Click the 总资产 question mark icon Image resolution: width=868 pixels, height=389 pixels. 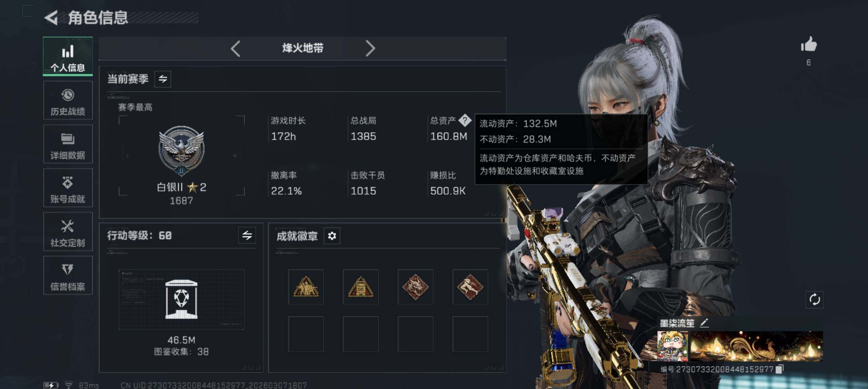[465, 120]
